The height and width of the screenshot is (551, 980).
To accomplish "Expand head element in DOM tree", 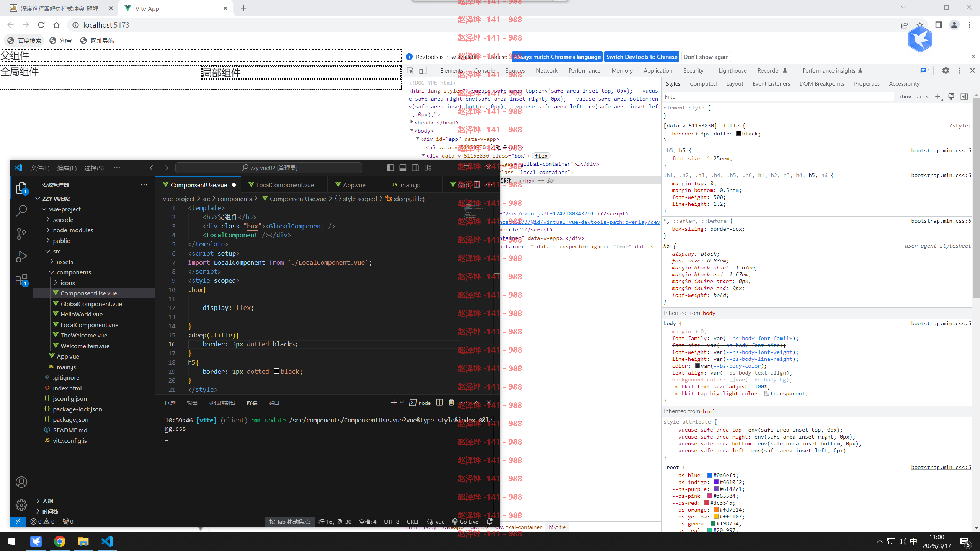I will tap(412, 122).
